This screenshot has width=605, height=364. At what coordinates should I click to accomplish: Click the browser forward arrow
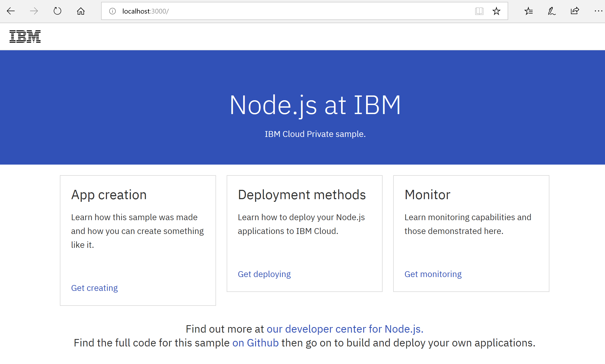click(x=34, y=11)
